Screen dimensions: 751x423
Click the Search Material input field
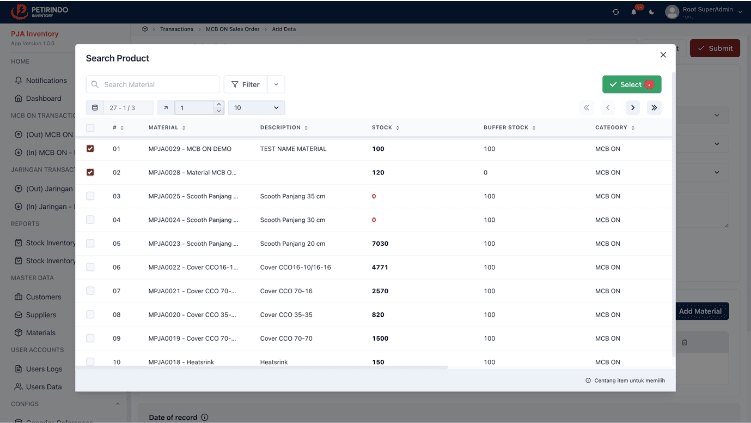click(153, 84)
